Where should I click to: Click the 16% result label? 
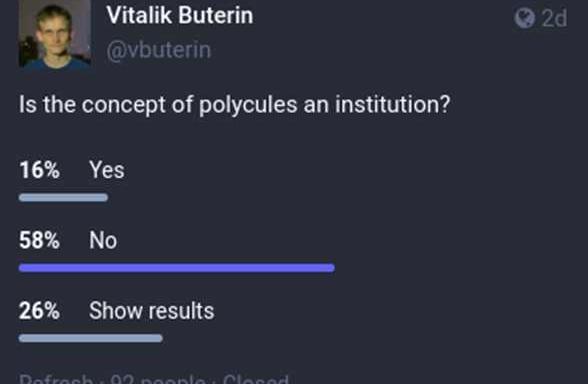[39, 170]
